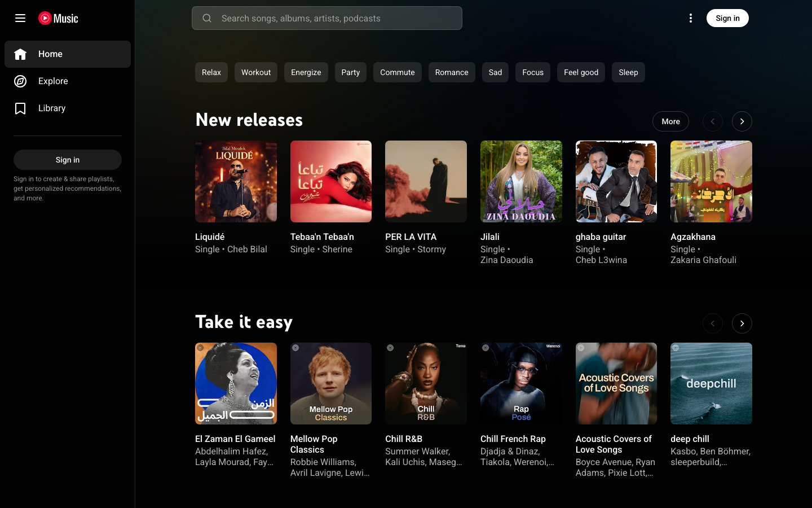Viewport: 812px width, 508px height.
Task: Click the YouTube Music logo
Action: (58, 18)
